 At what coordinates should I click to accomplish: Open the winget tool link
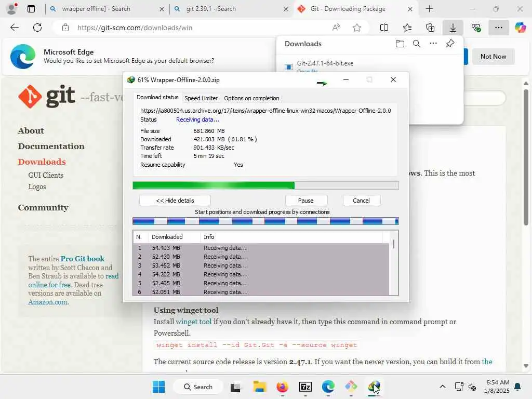pyautogui.click(x=193, y=322)
